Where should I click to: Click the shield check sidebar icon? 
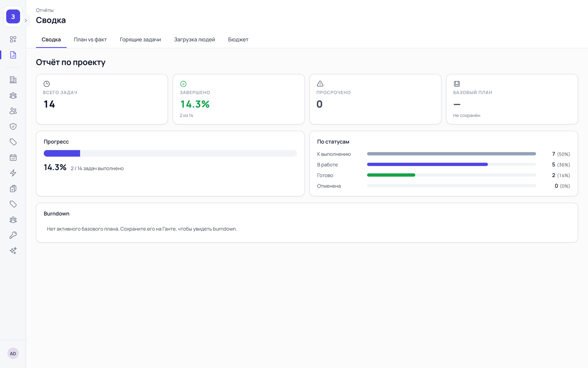13,126
